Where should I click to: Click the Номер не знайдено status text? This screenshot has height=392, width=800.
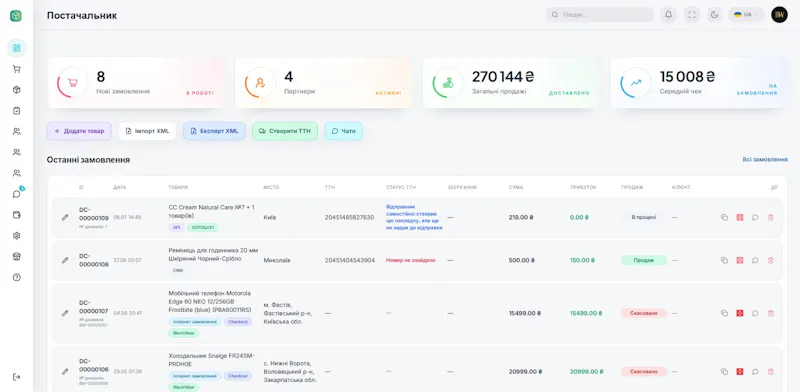[411, 260]
